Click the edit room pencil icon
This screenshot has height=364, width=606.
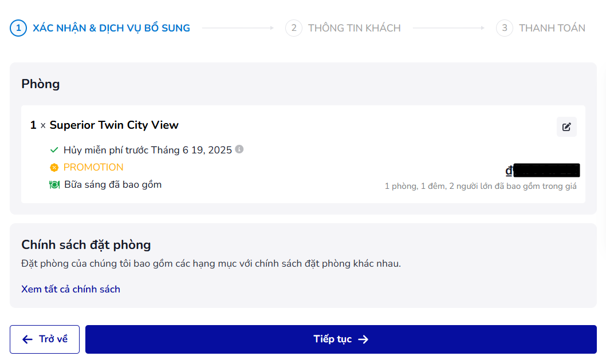(566, 127)
